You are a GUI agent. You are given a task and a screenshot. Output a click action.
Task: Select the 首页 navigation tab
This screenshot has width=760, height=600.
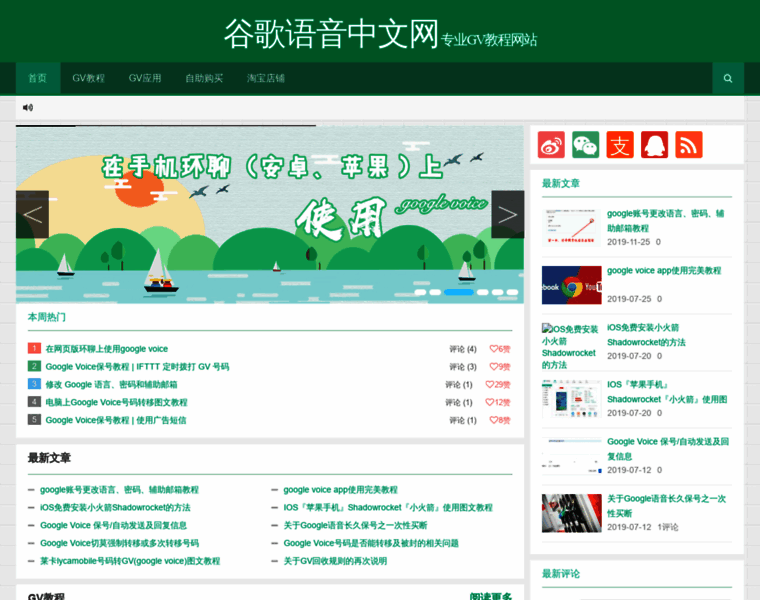[38, 78]
